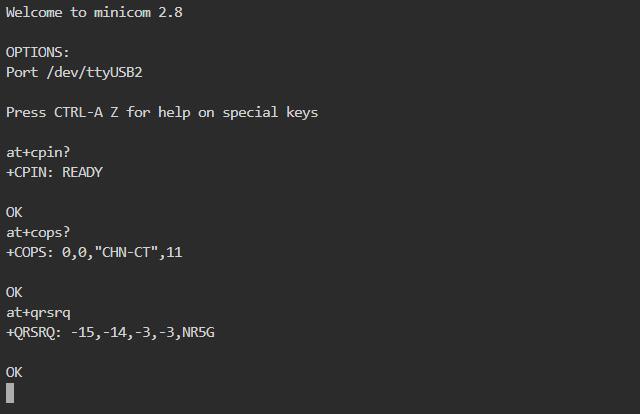640x414 pixels.
Task: Click the NR5G value in QRSRQ response
Action: coord(198,332)
